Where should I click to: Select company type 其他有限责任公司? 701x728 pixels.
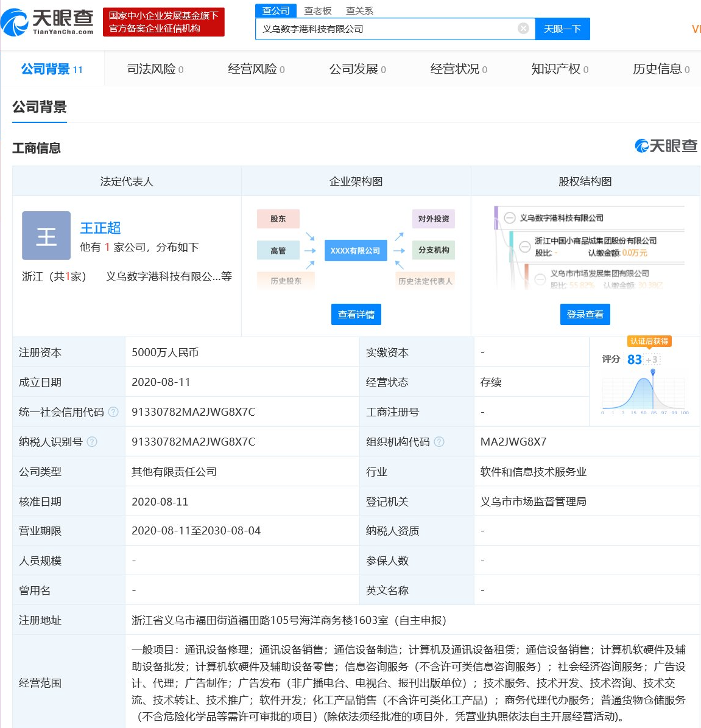click(174, 472)
